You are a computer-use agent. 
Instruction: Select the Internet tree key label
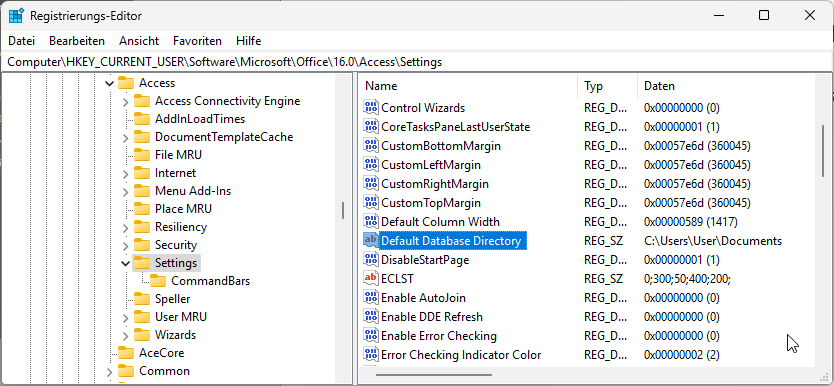point(176,173)
